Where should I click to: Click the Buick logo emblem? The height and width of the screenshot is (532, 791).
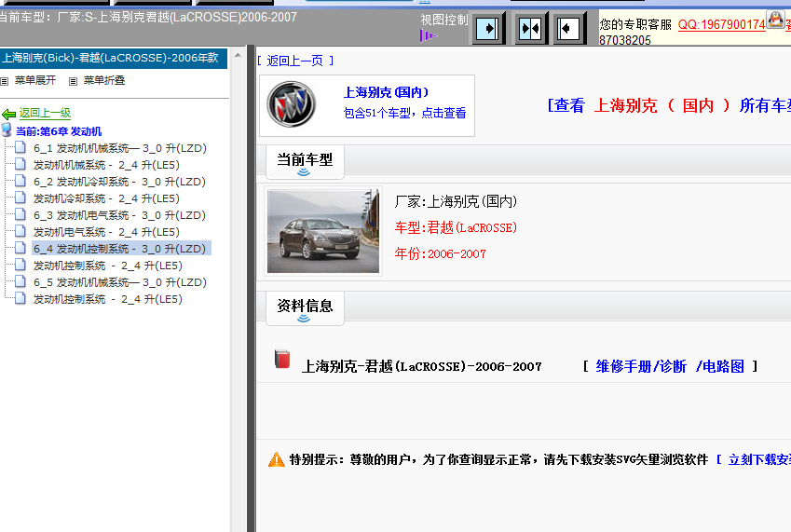pyautogui.click(x=292, y=104)
